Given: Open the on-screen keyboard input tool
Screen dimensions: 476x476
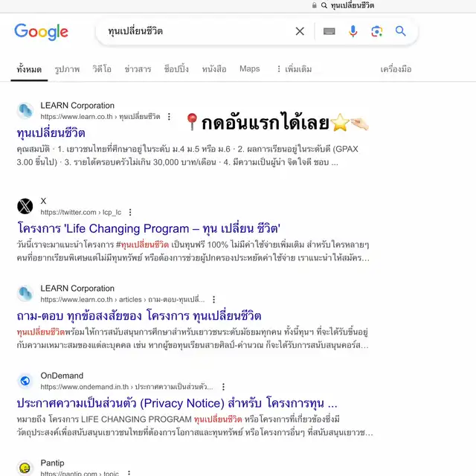Looking at the screenshot, I should click(x=329, y=31).
